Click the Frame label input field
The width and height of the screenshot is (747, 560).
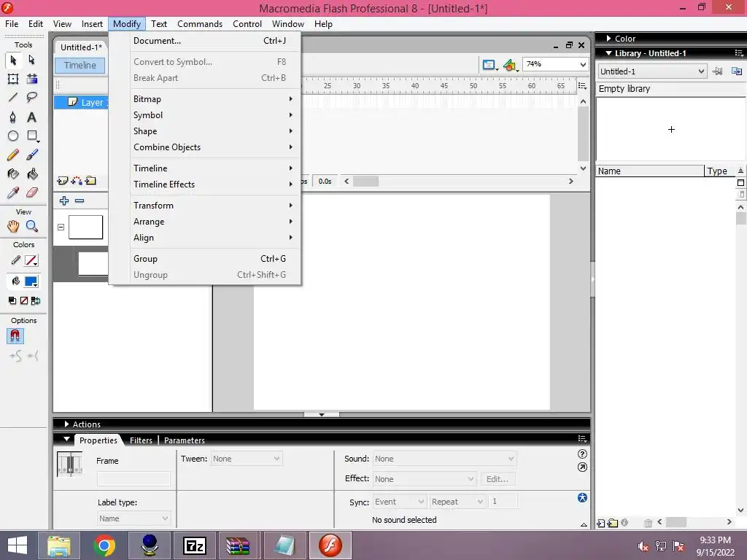tap(133, 478)
